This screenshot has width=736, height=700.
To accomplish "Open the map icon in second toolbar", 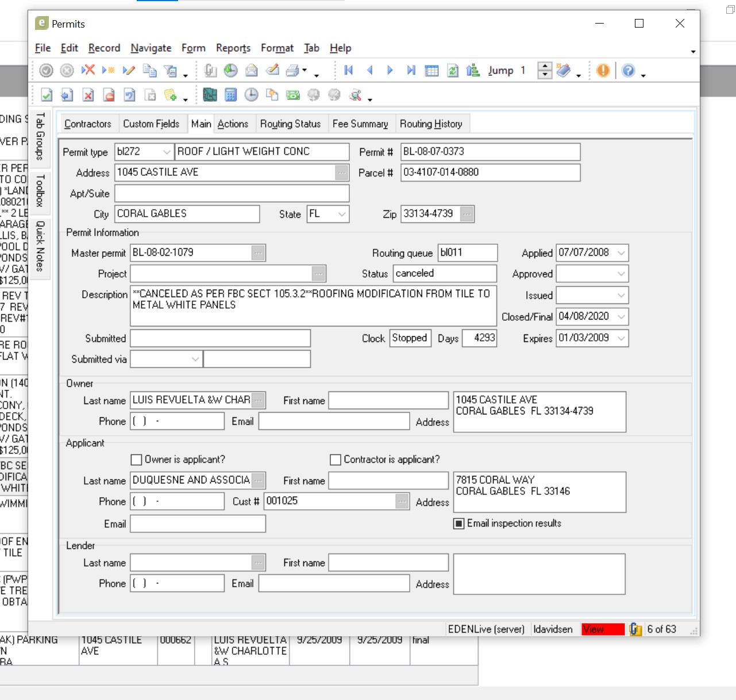I will (x=210, y=95).
